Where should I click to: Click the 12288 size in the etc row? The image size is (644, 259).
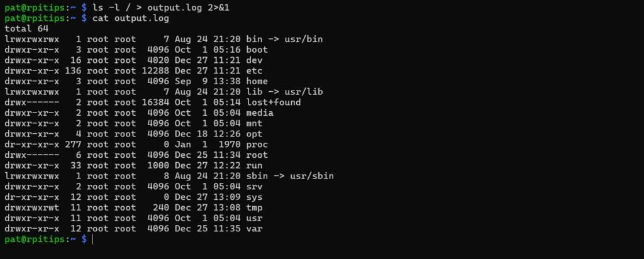155,70
